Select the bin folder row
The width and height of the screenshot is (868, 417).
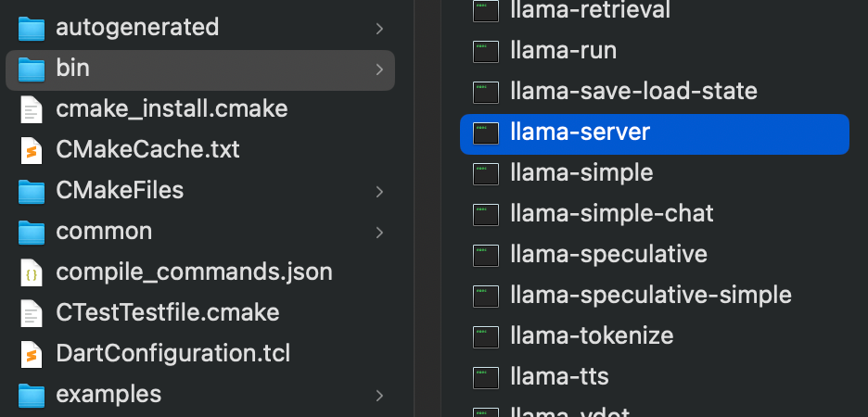(199, 69)
